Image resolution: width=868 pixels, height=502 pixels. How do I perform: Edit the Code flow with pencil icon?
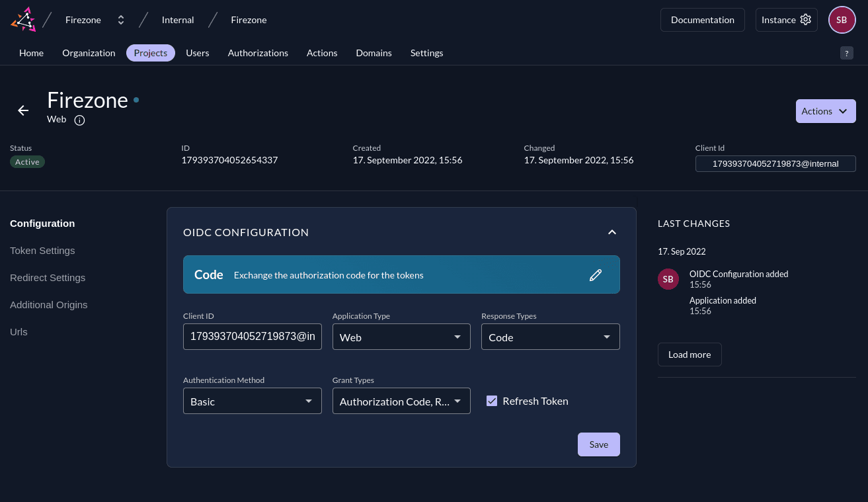pyautogui.click(x=596, y=275)
